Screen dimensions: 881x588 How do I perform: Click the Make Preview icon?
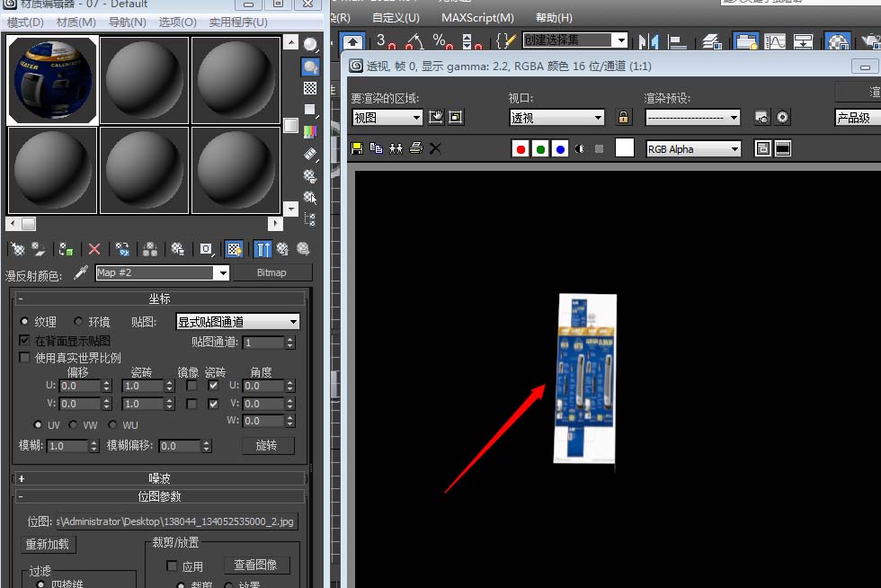click(x=310, y=154)
